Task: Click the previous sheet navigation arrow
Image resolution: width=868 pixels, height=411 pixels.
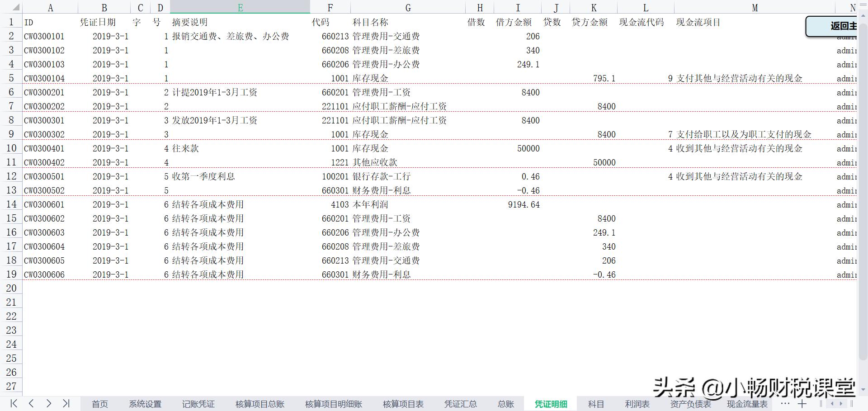Action: click(31, 403)
